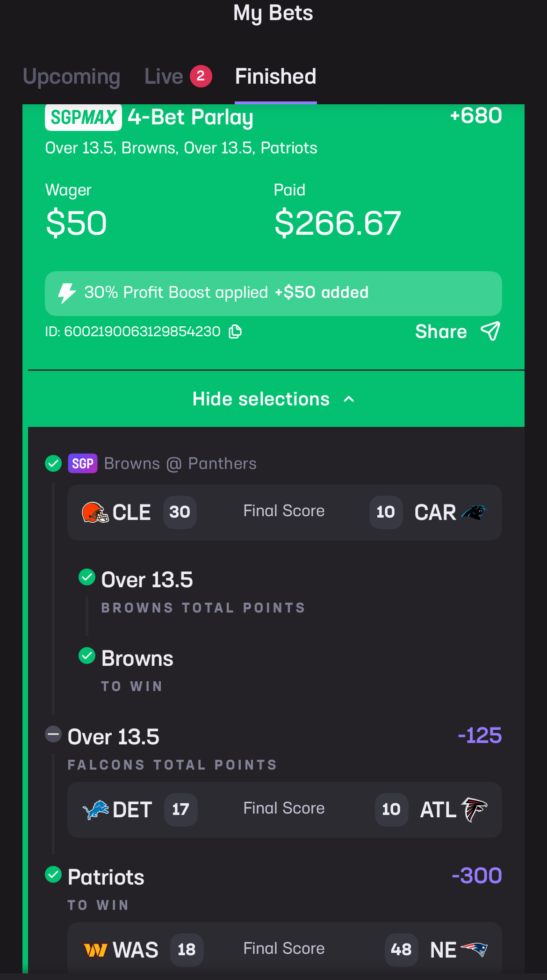Viewport: 547px width, 980px height.
Task: Tap the 30% Profit Boost applied banner
Action: pyautogui.click(x=273, y=293)
